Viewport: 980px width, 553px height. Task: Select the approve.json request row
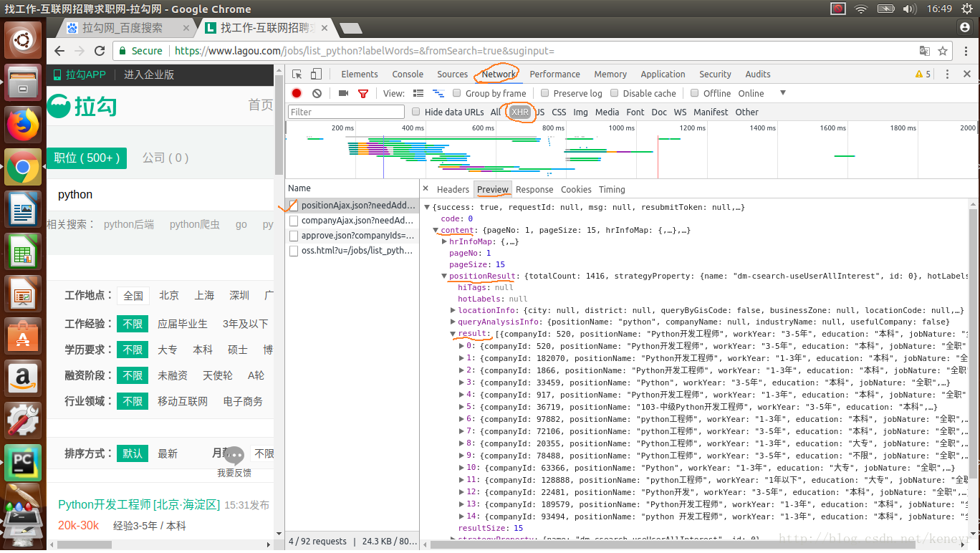click(352, 235)
